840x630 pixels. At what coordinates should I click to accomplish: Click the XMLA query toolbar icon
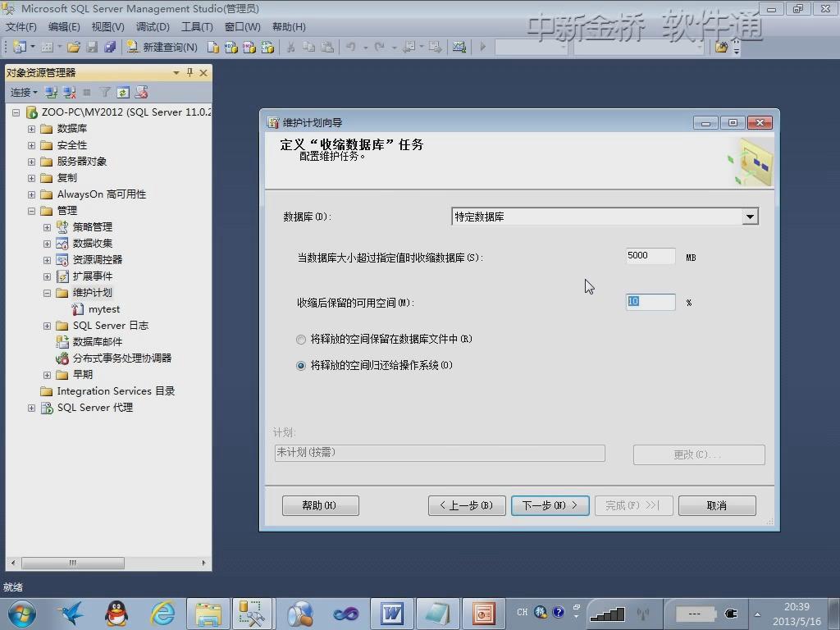click(x=267, y=47)
